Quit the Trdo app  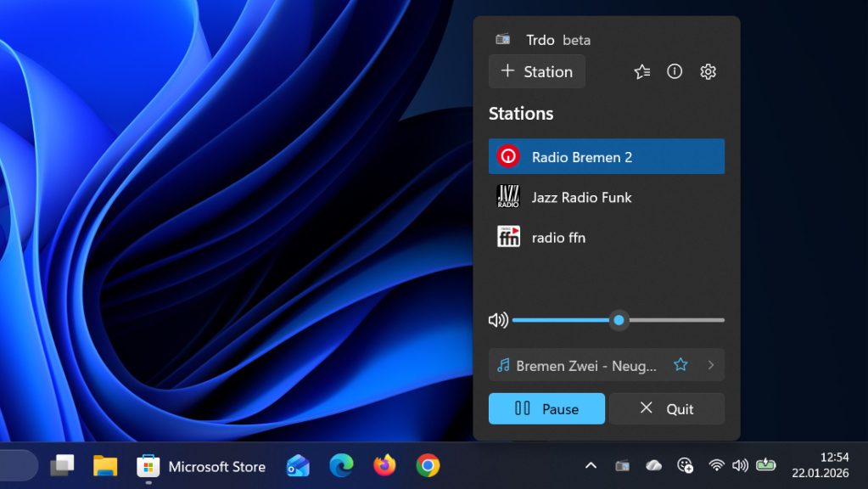(667, 408)
